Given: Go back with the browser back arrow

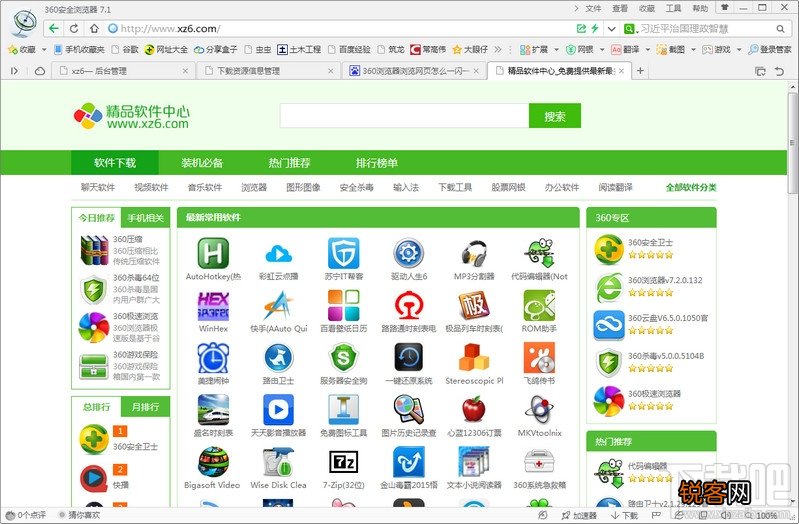Looking at the screenshot, I should [54, 29].
